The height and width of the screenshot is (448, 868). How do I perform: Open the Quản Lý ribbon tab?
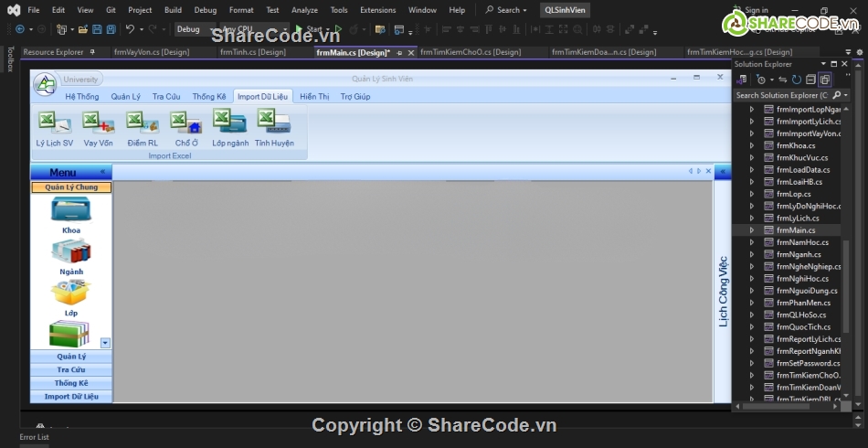[x=126, y=96]
